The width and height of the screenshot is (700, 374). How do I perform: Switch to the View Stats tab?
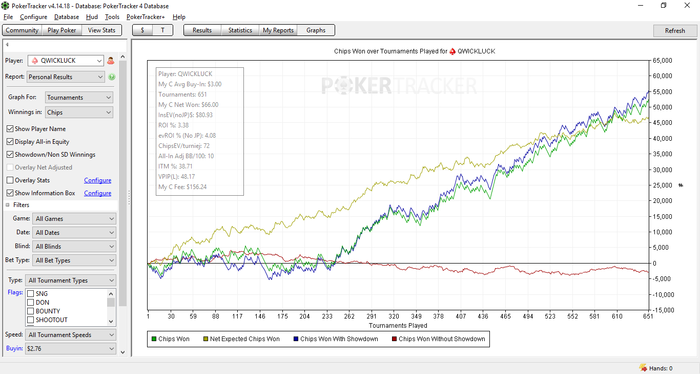click(x=101, y=30)
